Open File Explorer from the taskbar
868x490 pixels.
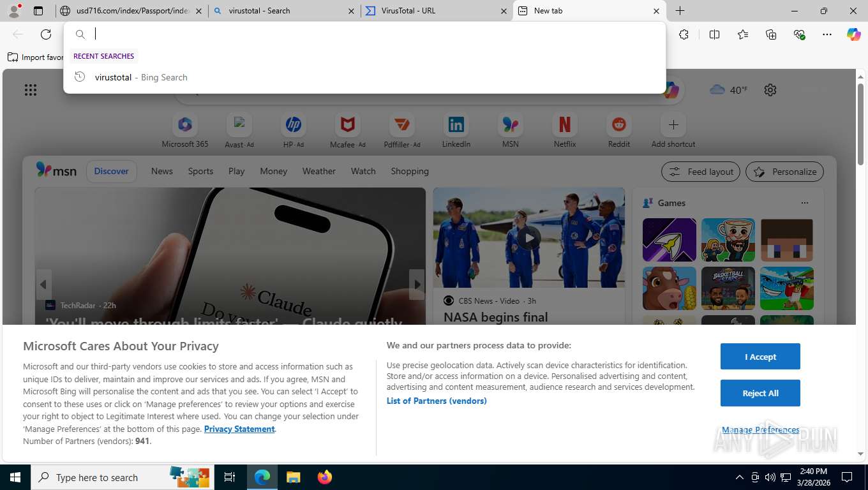pos(293,477)
